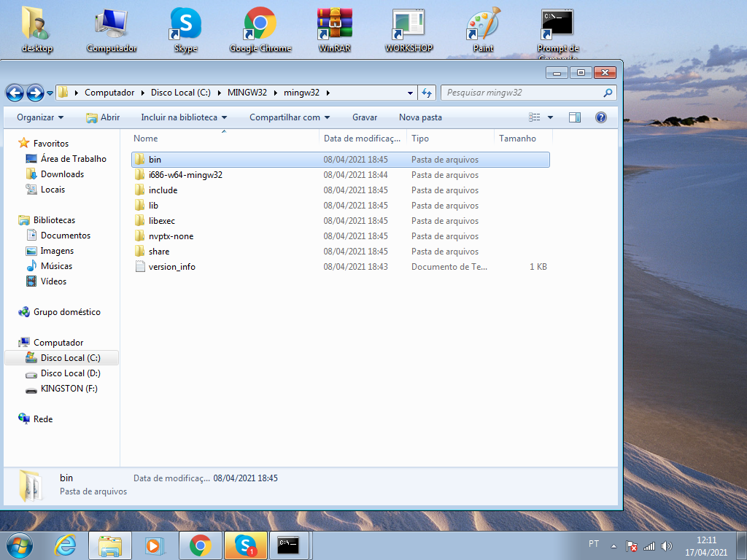The image size is (747, 560).
Task: Click the Pesquisar mingw32 search field
Action: coord(522,93)
